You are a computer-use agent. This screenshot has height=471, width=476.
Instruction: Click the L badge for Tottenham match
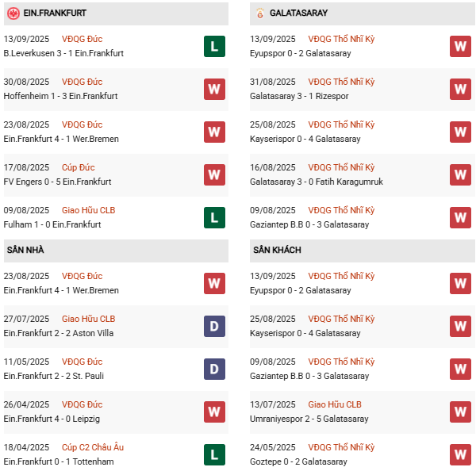214,454
